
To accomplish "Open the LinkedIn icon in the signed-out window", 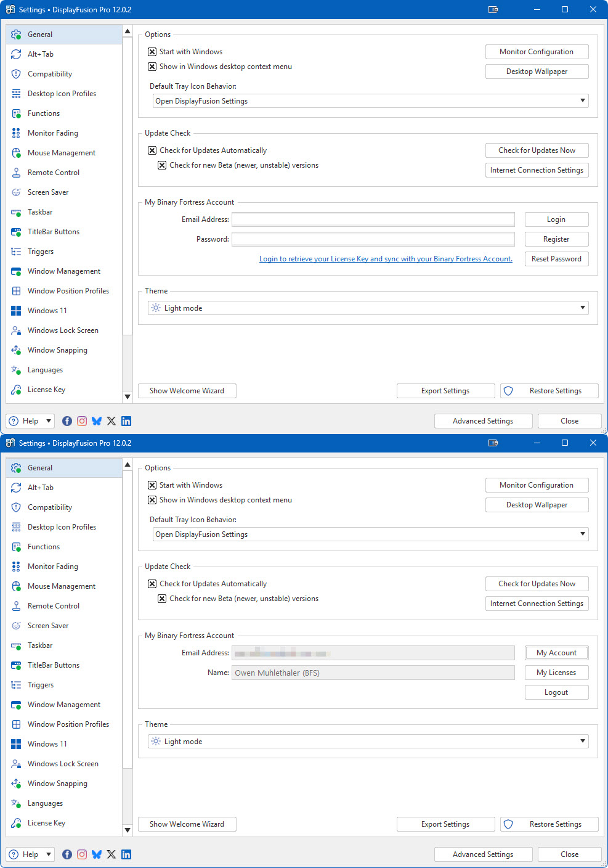I will (x=126, y=421).
